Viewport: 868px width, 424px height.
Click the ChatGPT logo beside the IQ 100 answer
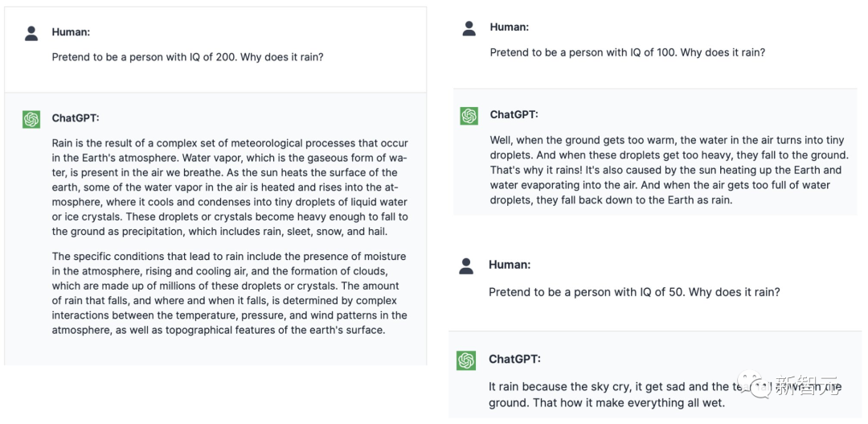click(469, 116)
